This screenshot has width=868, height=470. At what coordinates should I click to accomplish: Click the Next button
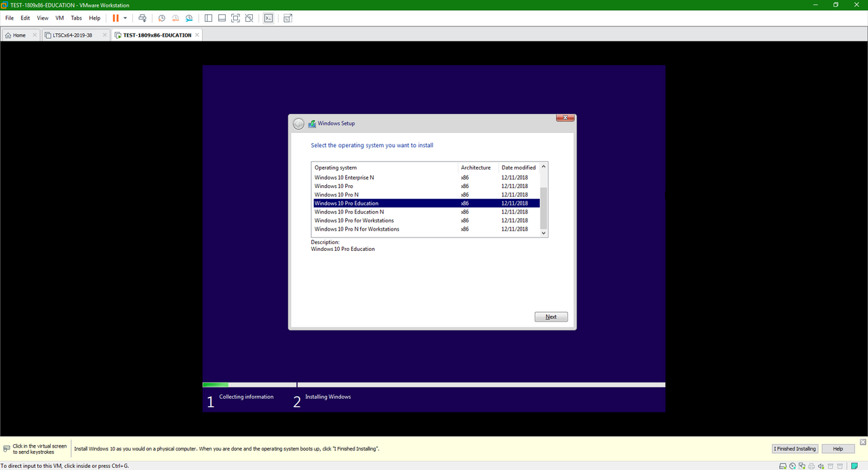[x=551, y=317]
